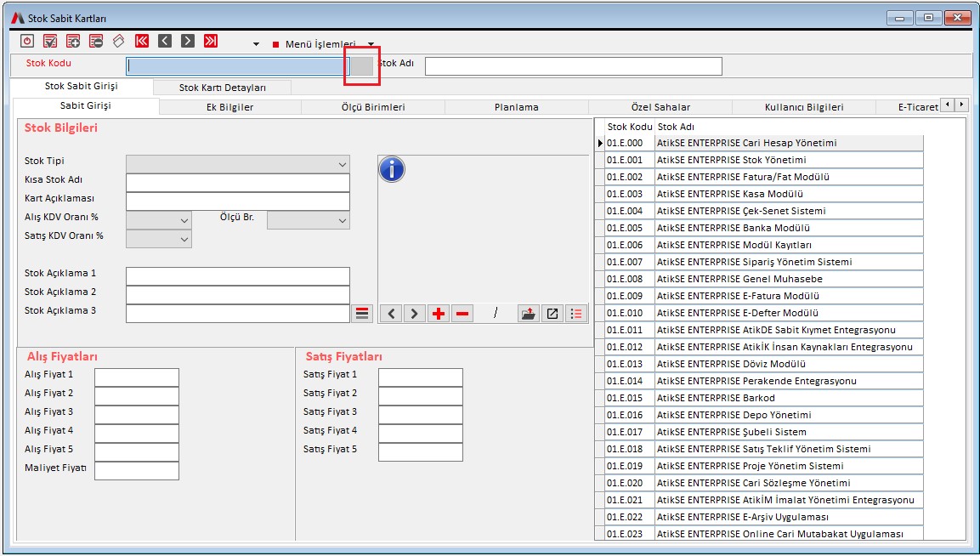Viewport: 980px width, 556px height.
Task: Click the Maliyet Fiyatı field
Action: (137, 471)
